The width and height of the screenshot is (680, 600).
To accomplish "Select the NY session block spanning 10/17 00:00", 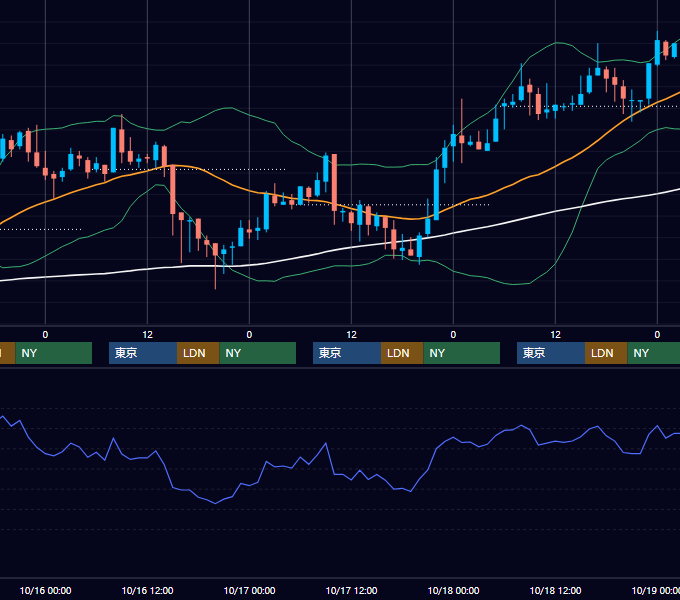I will click(x=258, y=353).
